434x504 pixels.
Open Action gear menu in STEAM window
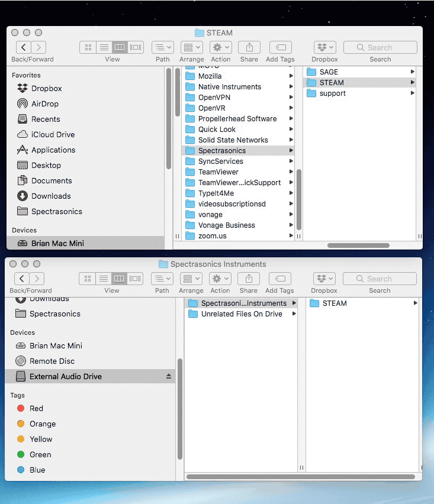tap(221, 47)
